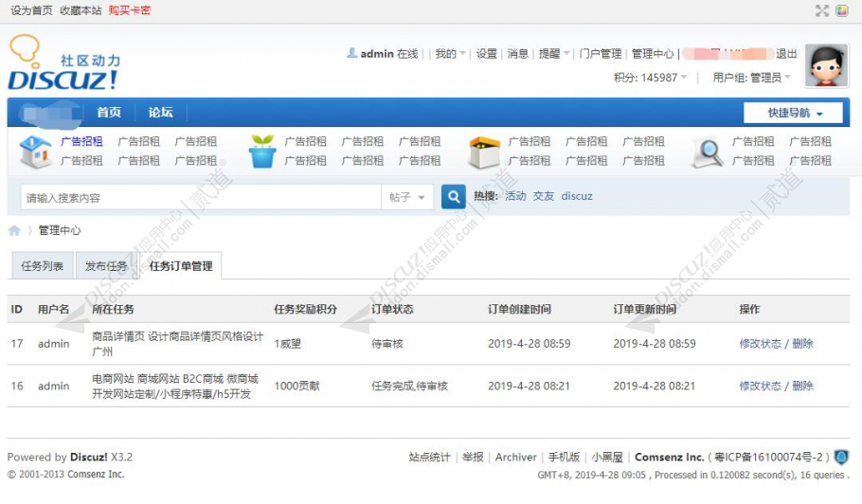
Task: Expand the 积分: 145987 dropdown
Action: point(651,78)
